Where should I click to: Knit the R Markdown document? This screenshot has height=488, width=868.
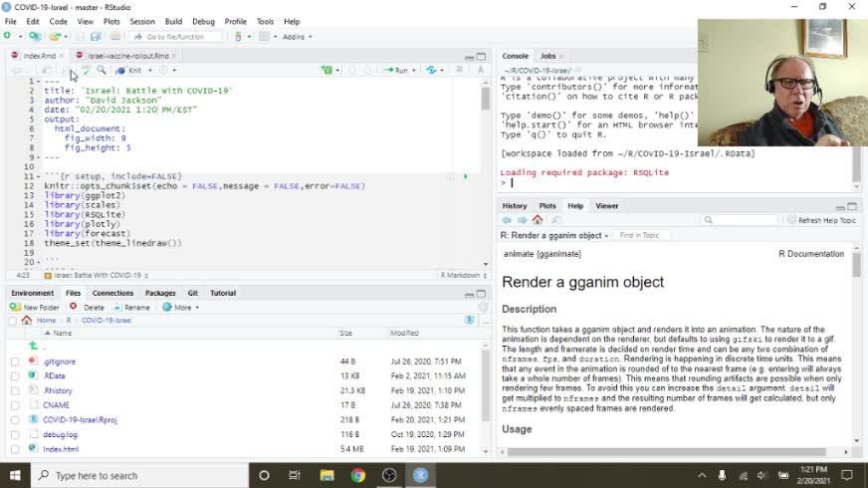(129, 71)
